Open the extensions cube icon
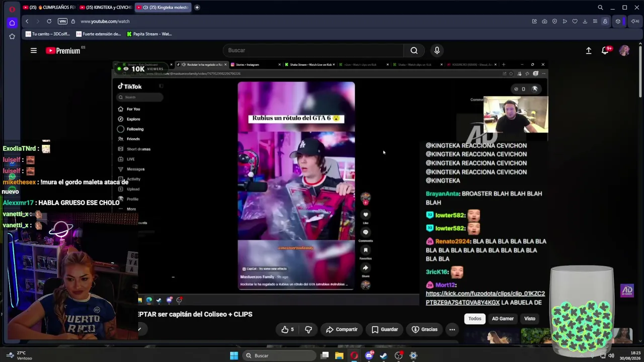644x362 pixels. click(x=618, y=21)
